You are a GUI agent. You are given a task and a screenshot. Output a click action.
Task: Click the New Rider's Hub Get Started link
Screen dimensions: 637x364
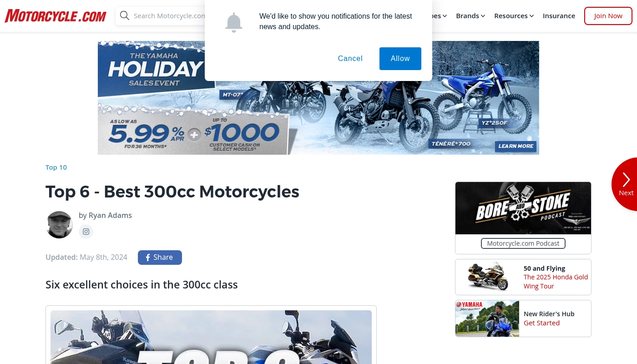tap(541, 323)
